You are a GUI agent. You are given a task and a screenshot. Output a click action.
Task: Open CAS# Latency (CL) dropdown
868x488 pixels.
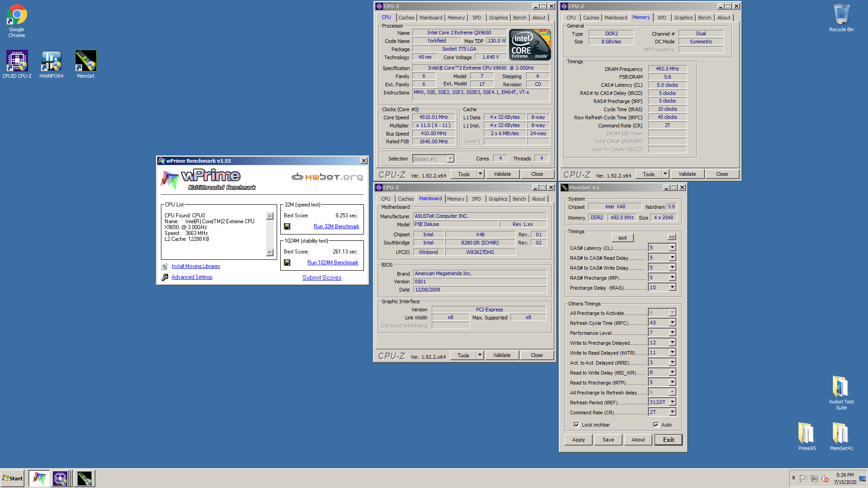672,248
